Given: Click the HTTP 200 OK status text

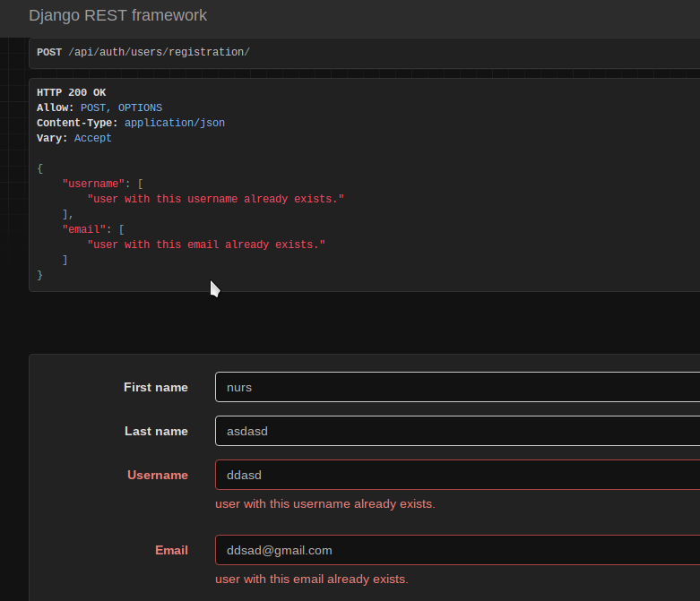Looking at the screenshot, I should click(72, 92).
